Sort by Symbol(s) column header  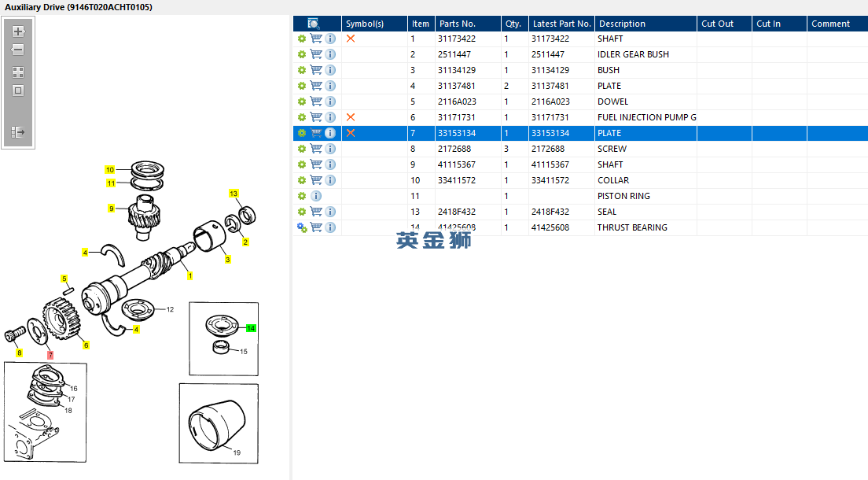374,24
